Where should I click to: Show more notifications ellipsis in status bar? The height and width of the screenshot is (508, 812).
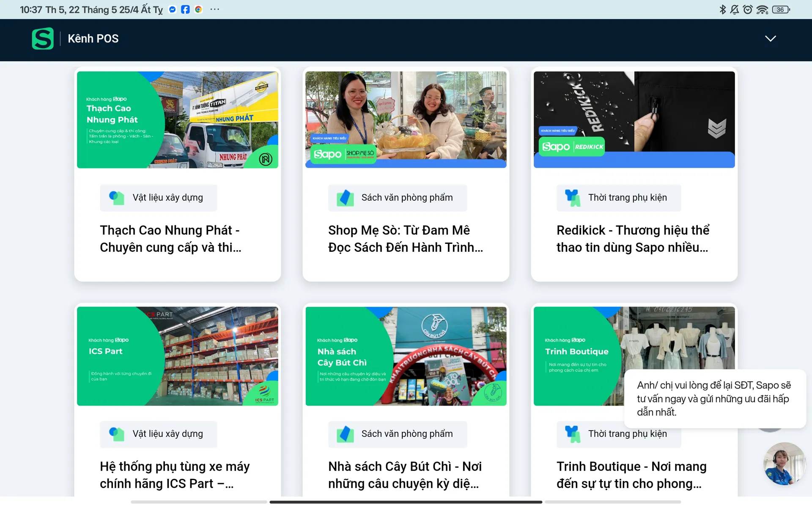tap(215, 9)
